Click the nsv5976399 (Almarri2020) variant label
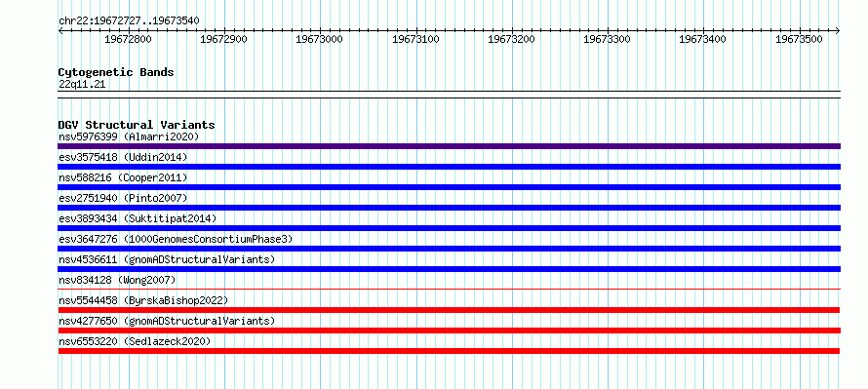868x389 pixels. pos(129,136)
